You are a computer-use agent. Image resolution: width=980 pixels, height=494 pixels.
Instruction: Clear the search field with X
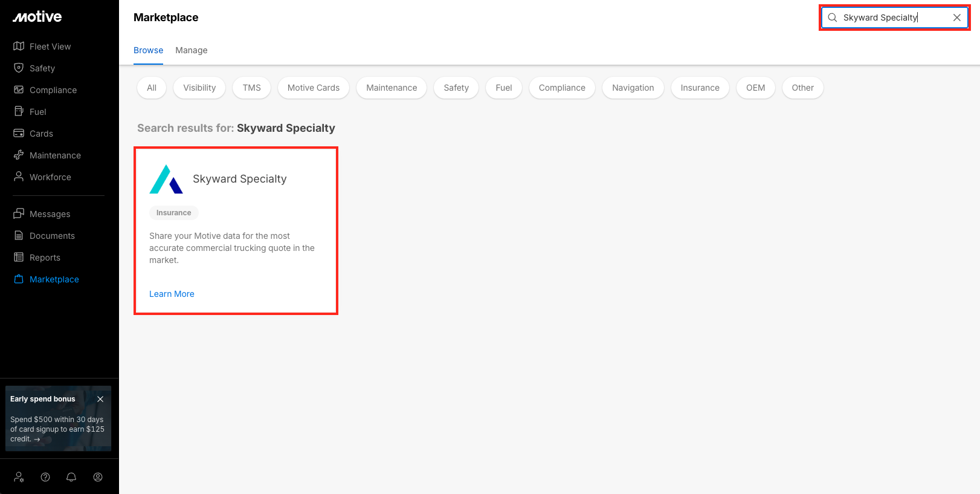(957, 18)
